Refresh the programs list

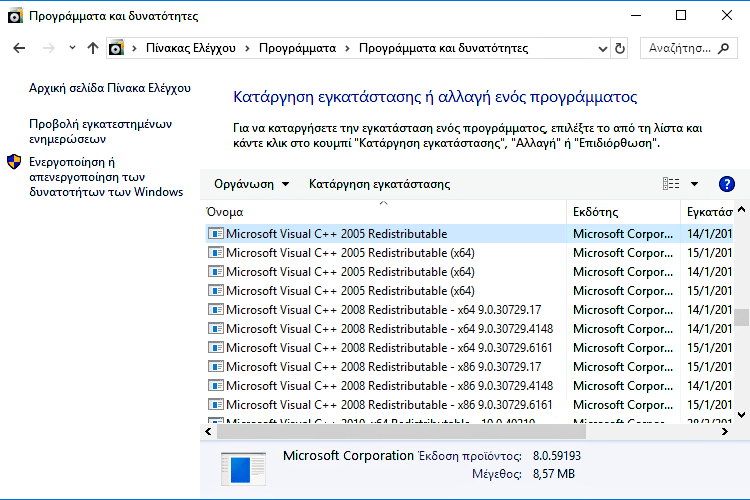[619, 48]
